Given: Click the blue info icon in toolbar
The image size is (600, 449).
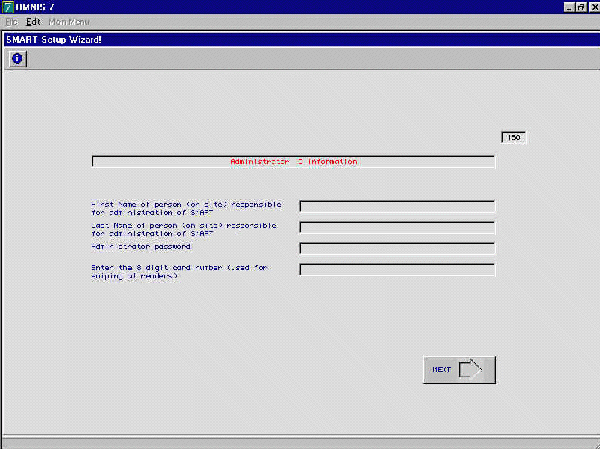Looking at the screenshot, I should click(x=17, y=59).
